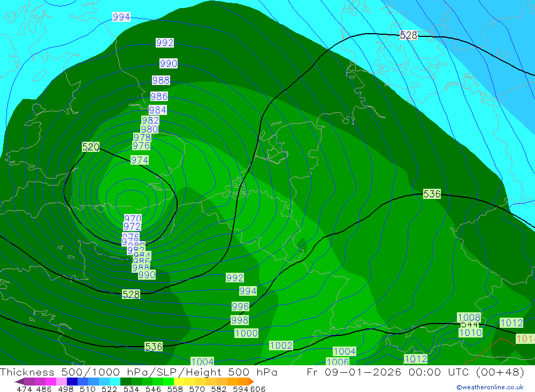Click the bright lime green legend swatch
The width and height of the screenshot is (535, 392).
pos(169,381)
